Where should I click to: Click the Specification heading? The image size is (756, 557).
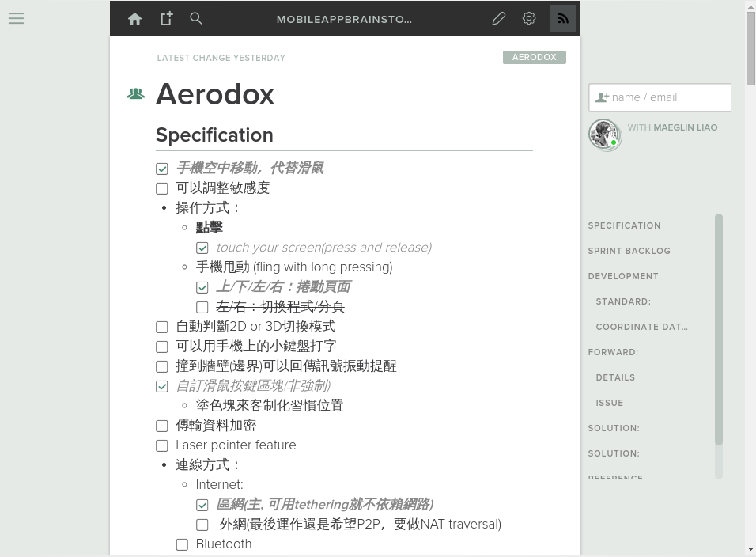click(x=214, y=135)
